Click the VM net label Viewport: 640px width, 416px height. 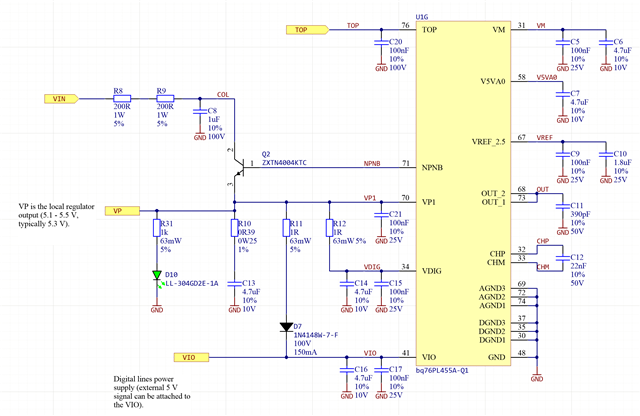coord(540,25)
